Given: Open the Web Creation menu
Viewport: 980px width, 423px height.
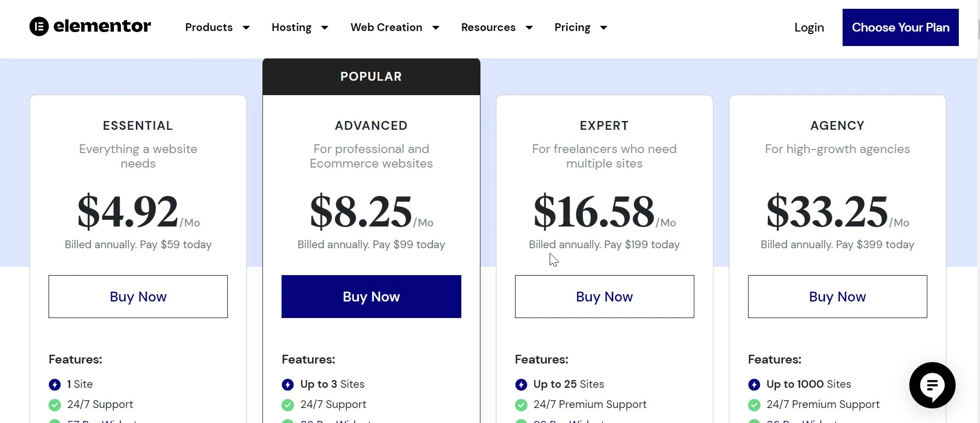Looking at the screenshot, I should 386,27.
